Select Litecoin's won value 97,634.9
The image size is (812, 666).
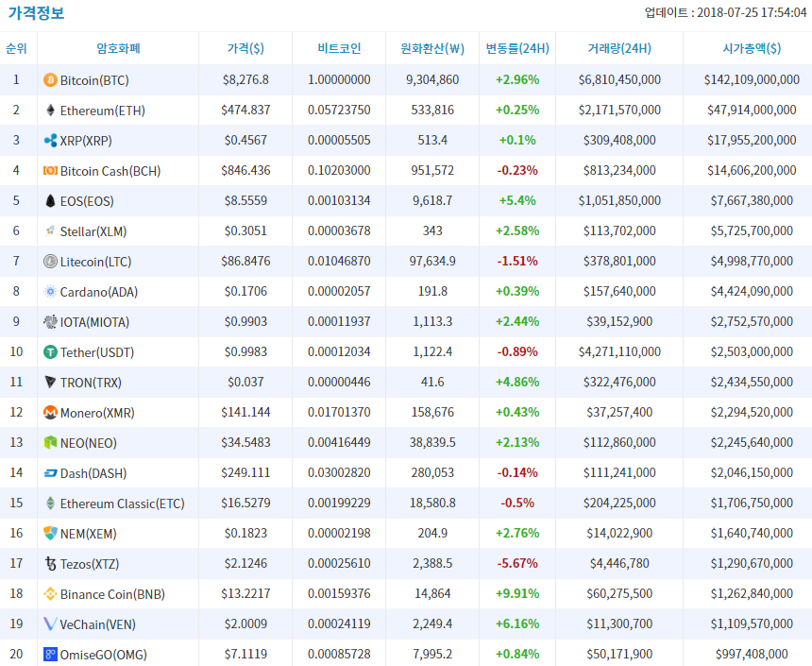click(x=432, y=262)
